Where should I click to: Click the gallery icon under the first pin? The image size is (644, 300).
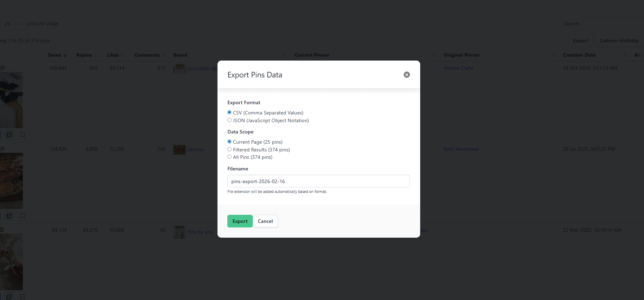(10, 135)
